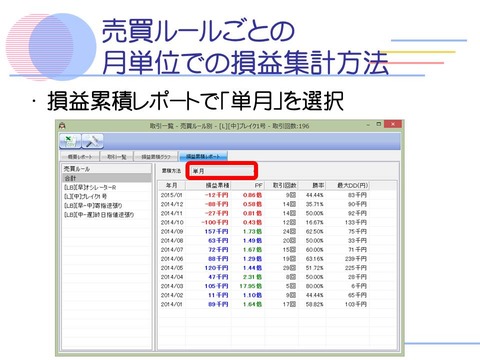Viewport: 480px width, 360px height.
Task: Close the 取引一覧 window
Action: 393,124
